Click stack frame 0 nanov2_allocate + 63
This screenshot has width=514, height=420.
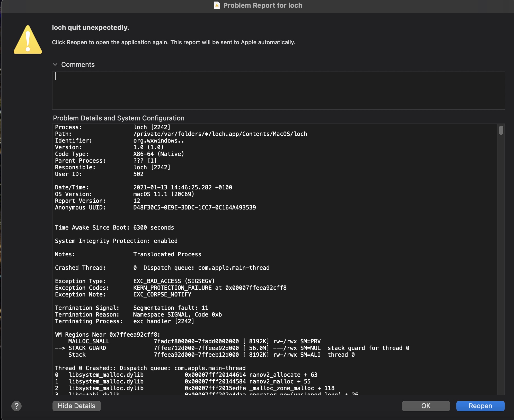pos(186,375)
